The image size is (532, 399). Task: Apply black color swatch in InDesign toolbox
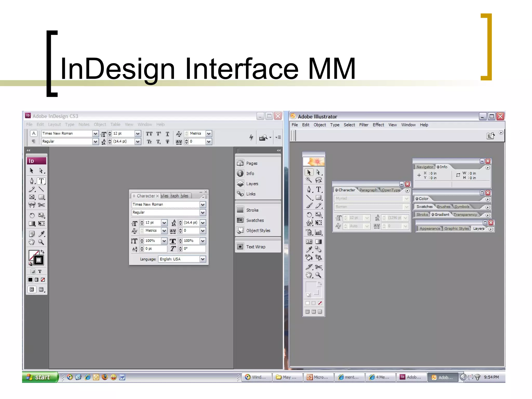point(30,280)
